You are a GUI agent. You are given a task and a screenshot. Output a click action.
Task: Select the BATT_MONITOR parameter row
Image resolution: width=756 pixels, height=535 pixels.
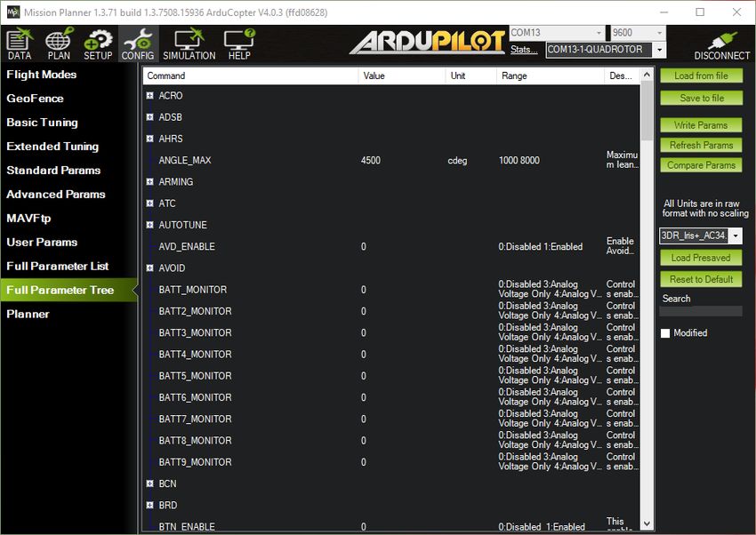[x=392, y=290]
